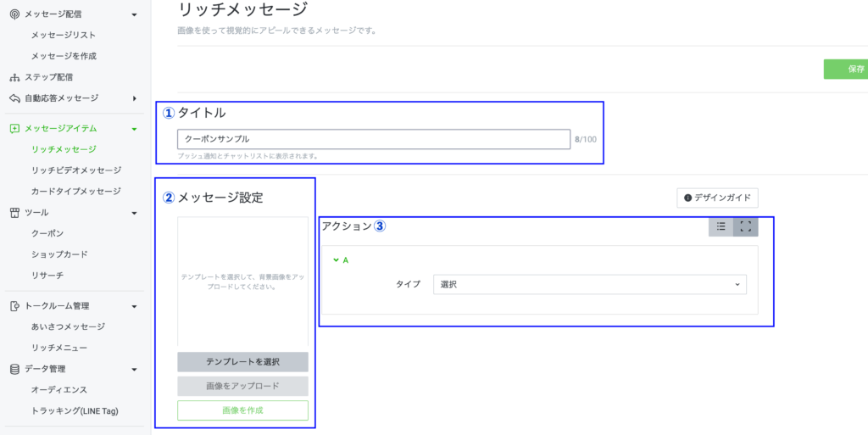
Task: Collapse the メッセージ配信 menu arrow
Action: [x=134, y=14]
